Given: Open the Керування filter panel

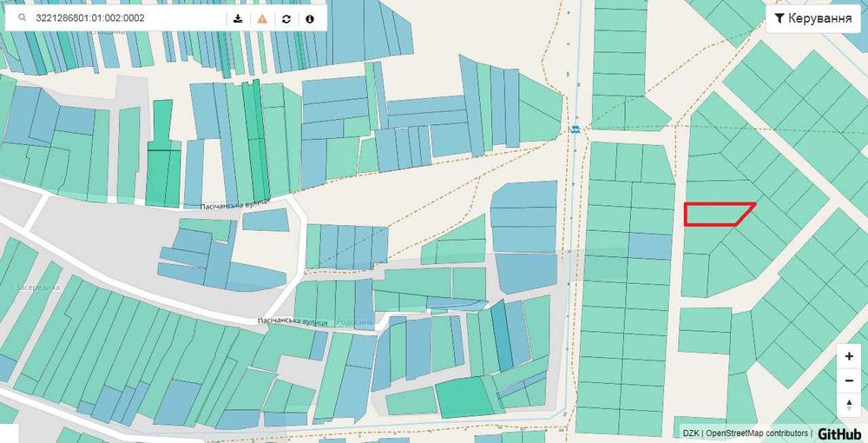Looking at the screenshot, I should point(813,18).
